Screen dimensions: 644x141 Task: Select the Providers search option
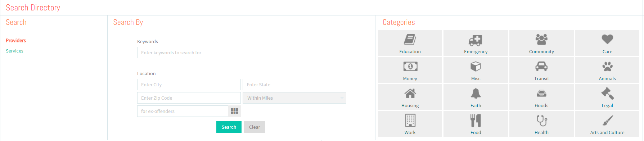point(16,41)
